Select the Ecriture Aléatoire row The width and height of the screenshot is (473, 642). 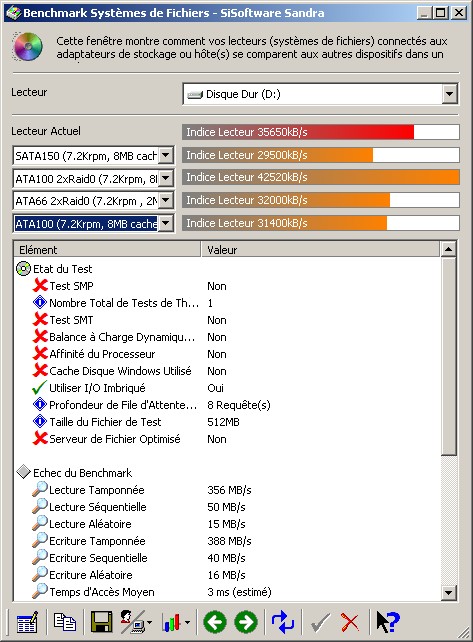[227, 575]
